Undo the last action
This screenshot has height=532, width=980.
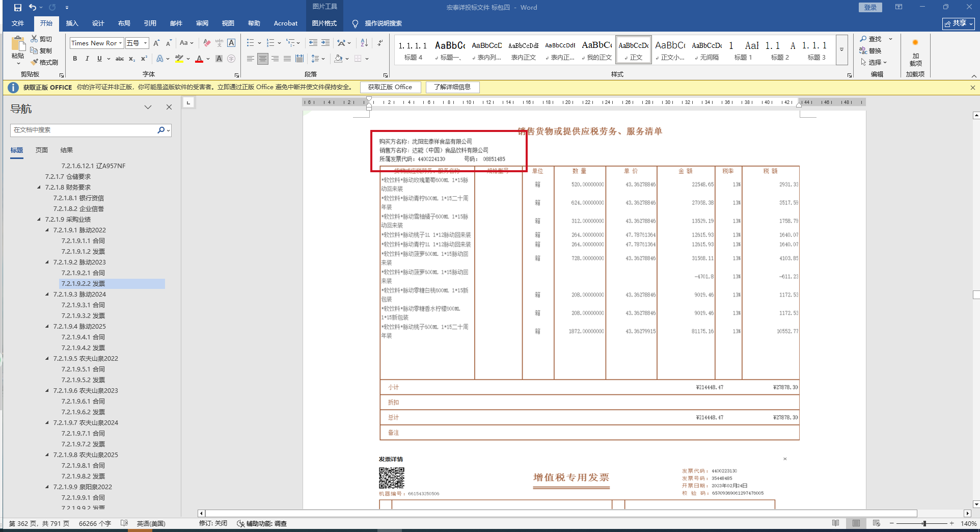tap(32, 8)
